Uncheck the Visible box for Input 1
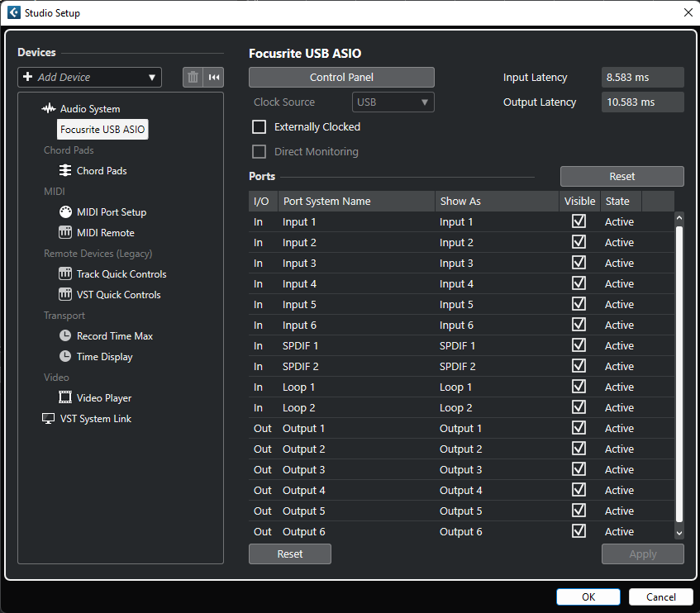Screen dimensions: 700x613 tap(579, 221)
